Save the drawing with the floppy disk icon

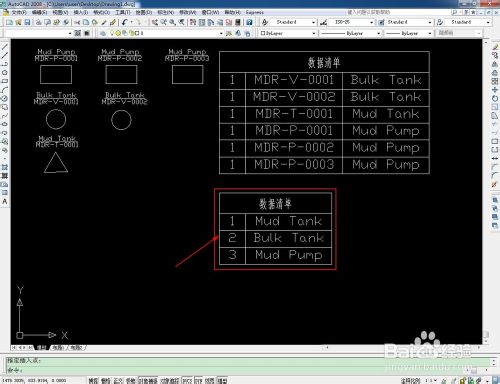(27, 22)
